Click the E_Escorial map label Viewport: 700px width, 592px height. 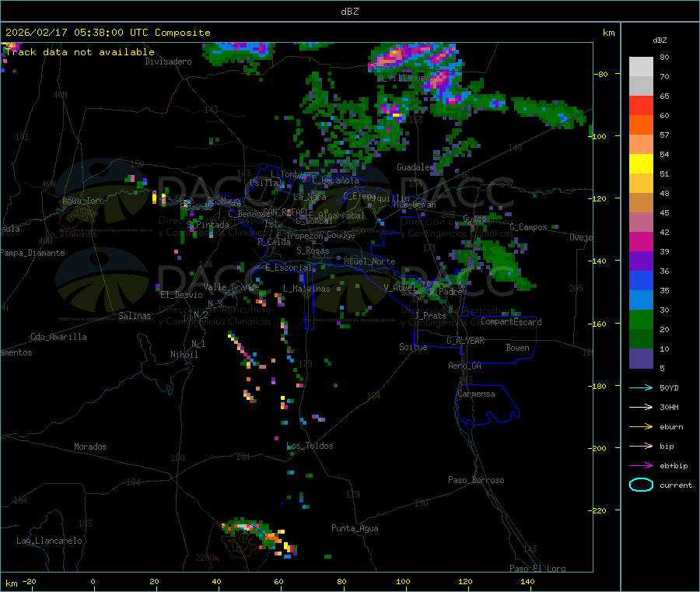288,268
